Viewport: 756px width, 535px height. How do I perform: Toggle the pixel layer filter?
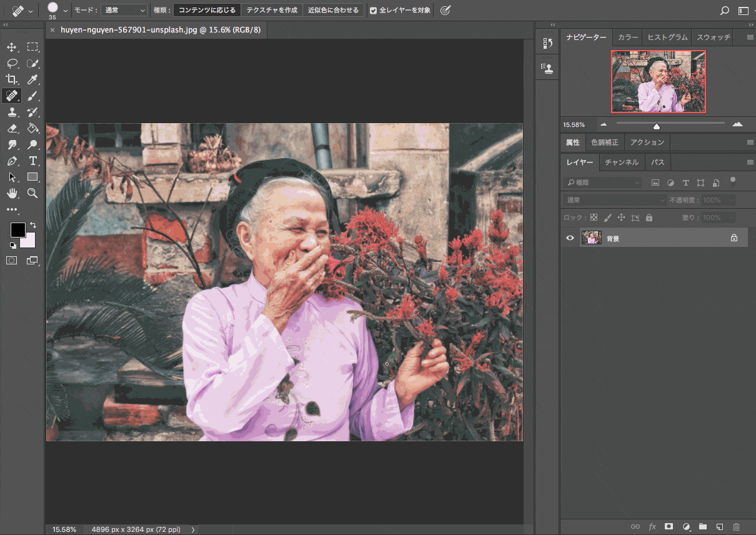pos(655,182)
